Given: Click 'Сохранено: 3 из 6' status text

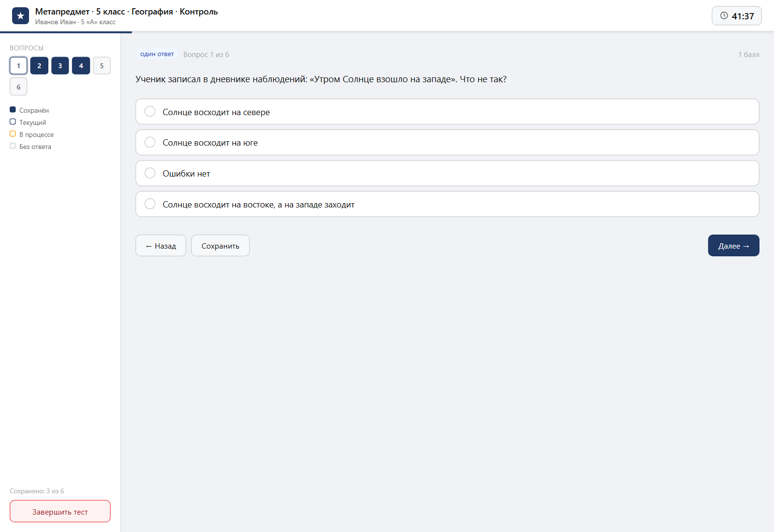Looking at the screenshot, I should click(37, 491).
